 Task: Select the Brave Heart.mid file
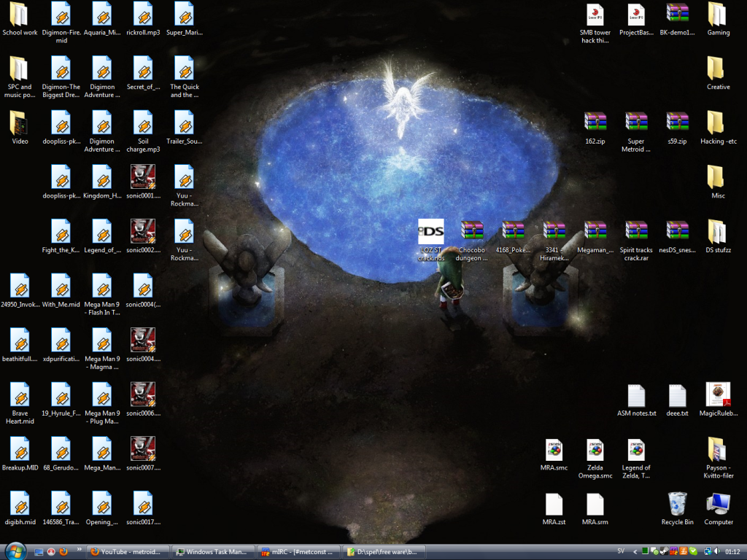pos(20,395)
